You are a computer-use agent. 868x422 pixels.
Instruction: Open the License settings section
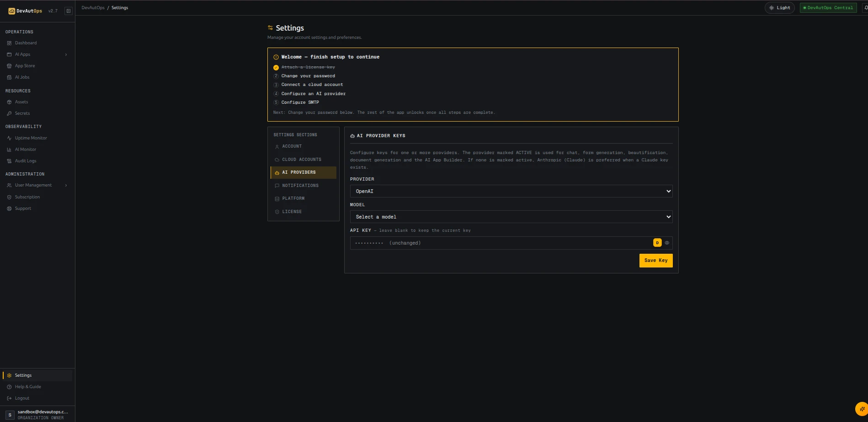click(x=304, y=212)
